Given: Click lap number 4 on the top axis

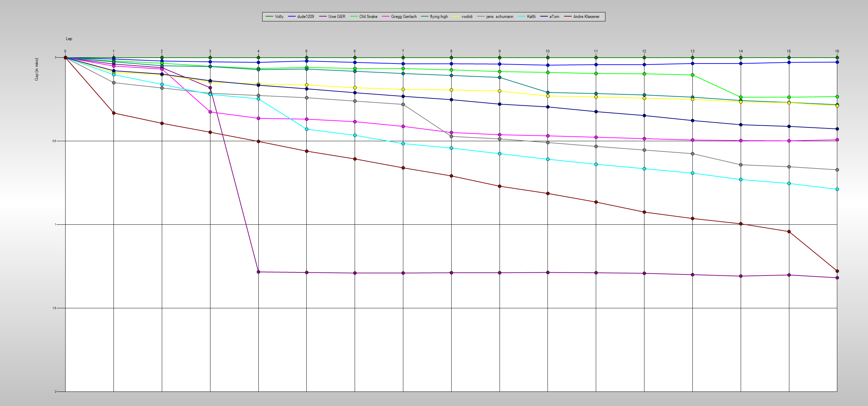Looking at the screenshot, I should (x=258, y=51).
